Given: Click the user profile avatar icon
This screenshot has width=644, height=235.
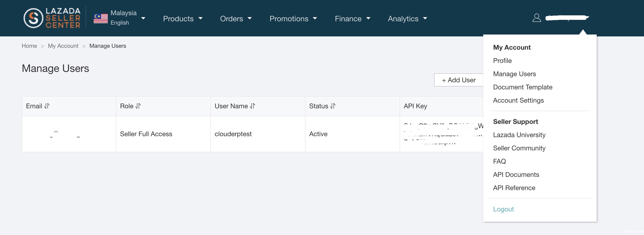Looking at the screenshot, I should (x=536, y=18).
